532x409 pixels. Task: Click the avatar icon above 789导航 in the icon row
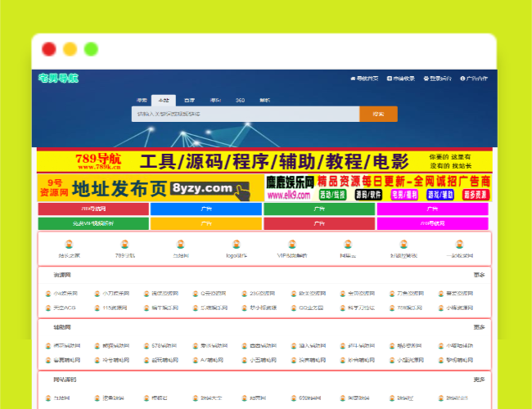point(125,244)
